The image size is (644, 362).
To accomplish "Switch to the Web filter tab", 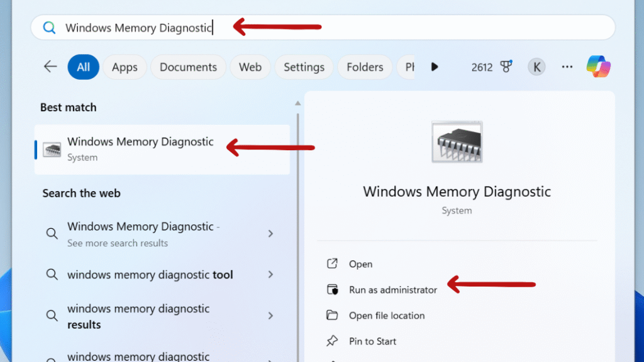I will coord(250,67).
